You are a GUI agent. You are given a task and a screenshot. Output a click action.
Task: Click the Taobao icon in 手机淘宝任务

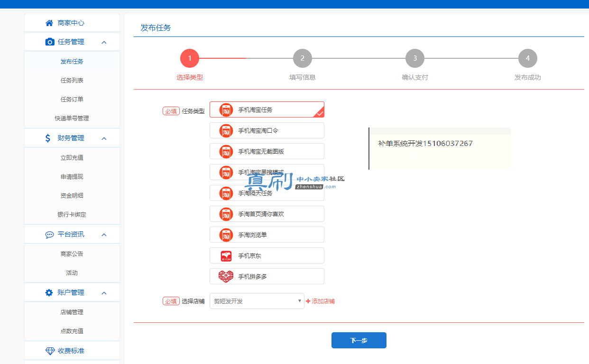click(x=226, y=109)
